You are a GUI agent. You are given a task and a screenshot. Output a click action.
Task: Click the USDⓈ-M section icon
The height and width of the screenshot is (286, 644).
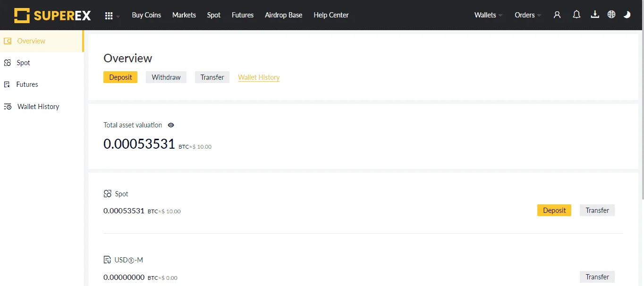click(107, 260)
